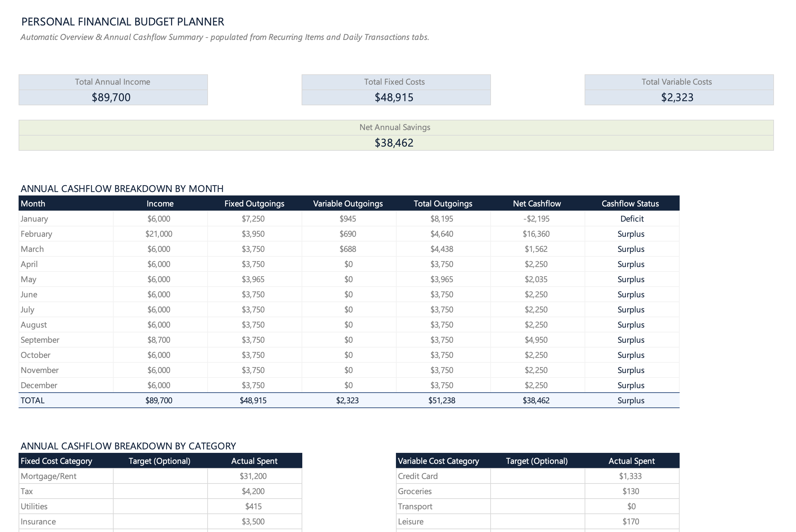Image resolution: width=796 pixels, height=532 pixels.
Task: Select May fixed outgoings $3,965
Action: pyautogui.click(x=255, y=279)
